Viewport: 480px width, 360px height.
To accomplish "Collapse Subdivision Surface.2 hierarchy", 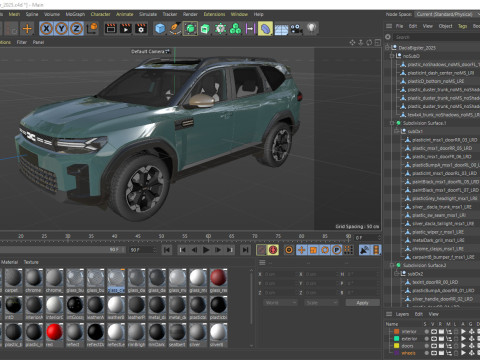I will tap(392, 265).
